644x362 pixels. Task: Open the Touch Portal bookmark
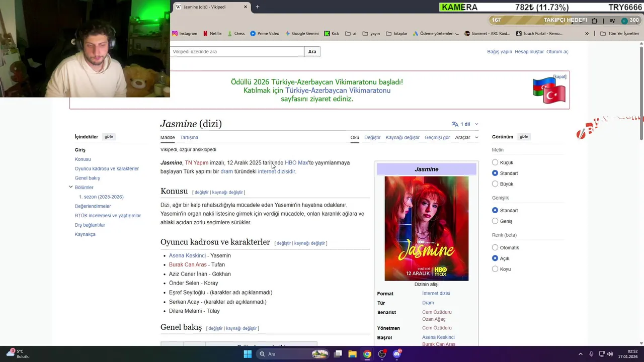point(539,34)
